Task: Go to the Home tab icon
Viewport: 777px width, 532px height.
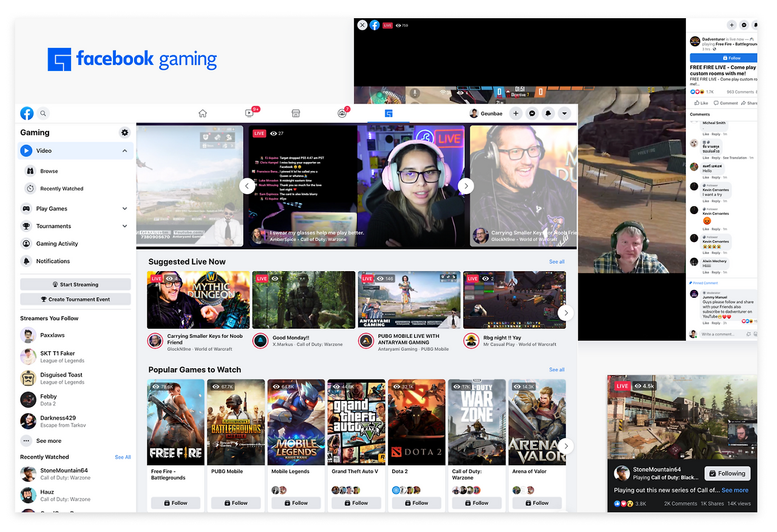Action: coord(203,113)
